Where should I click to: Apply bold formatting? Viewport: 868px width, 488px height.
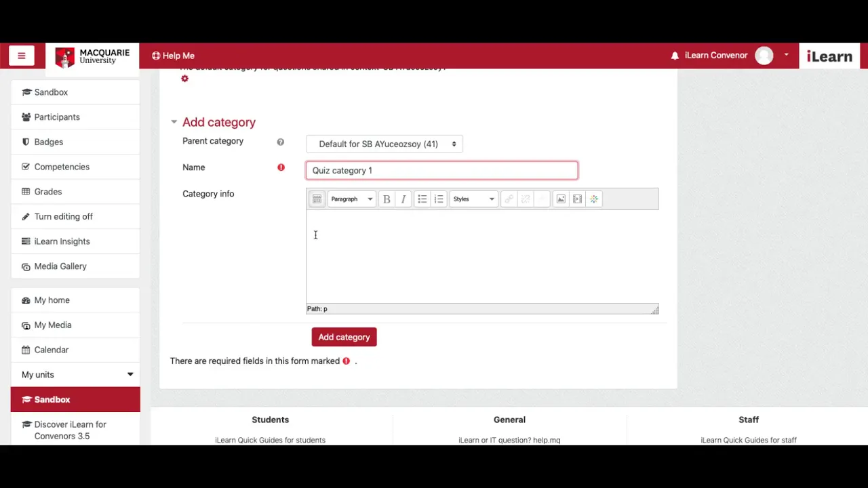point(387,199)
